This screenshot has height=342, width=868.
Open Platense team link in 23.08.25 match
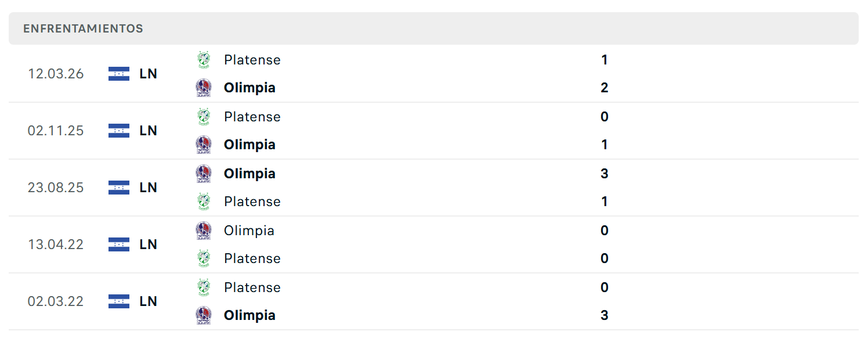(252, 201)
